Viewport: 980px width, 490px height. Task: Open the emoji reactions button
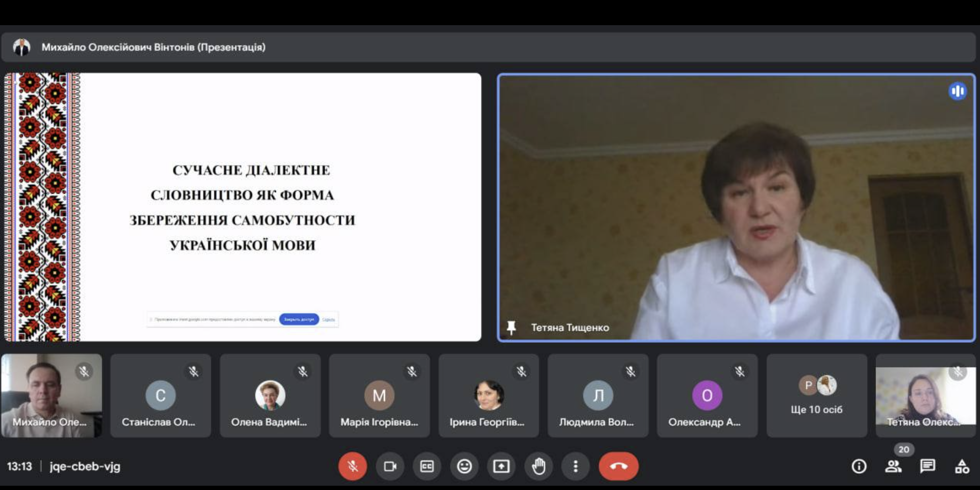click(464, 466)
